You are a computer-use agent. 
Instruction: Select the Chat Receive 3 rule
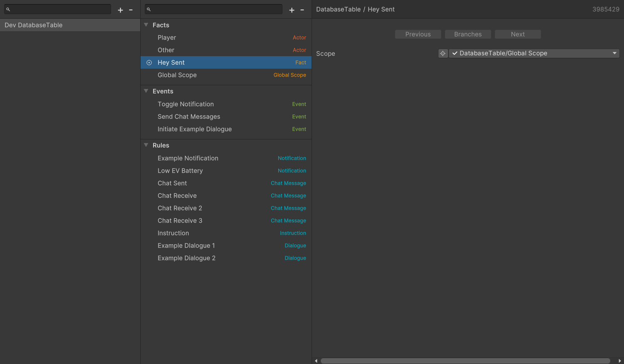pos(226,220)
